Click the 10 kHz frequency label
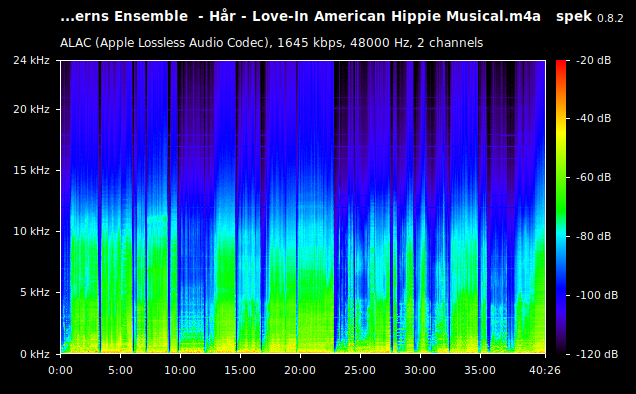This screenshot has height=394, width=636. pyautogui.click(x=31, y=231)
